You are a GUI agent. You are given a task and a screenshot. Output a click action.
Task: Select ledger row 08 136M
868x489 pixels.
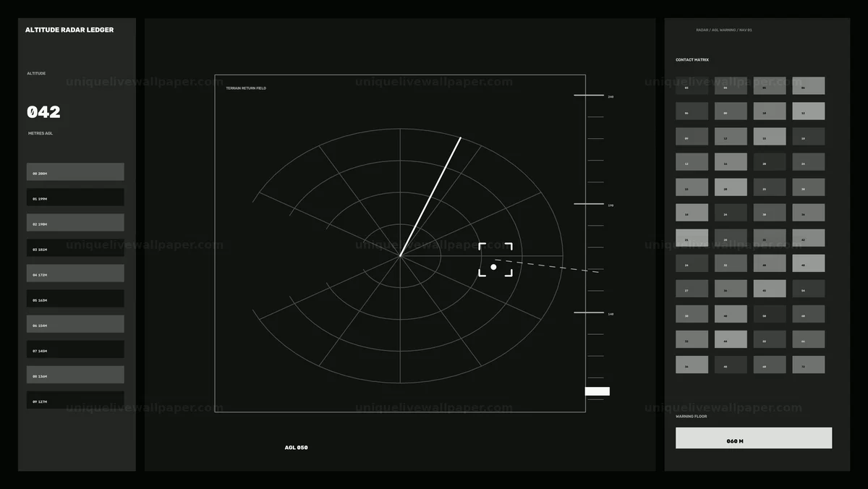click(x=75, y=375)
